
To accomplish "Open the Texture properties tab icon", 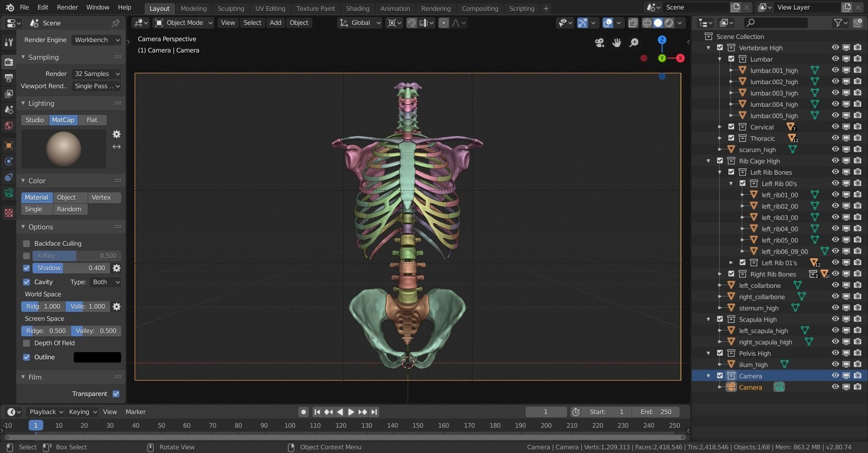I will pyautogui.click(x=8, y=213).
